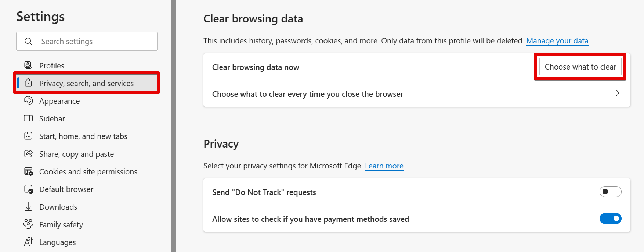Screen dimensions: 644x252
Task: Click the Cookies and site permissions icon
Action: tap(28, 171)
